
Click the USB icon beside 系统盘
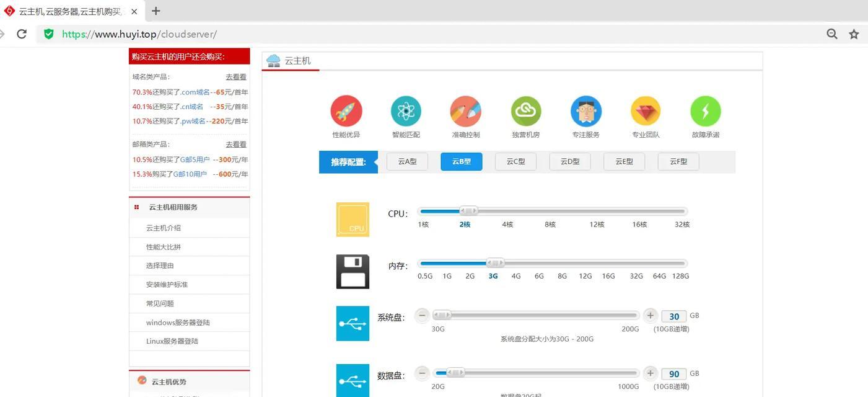(353, 323)
